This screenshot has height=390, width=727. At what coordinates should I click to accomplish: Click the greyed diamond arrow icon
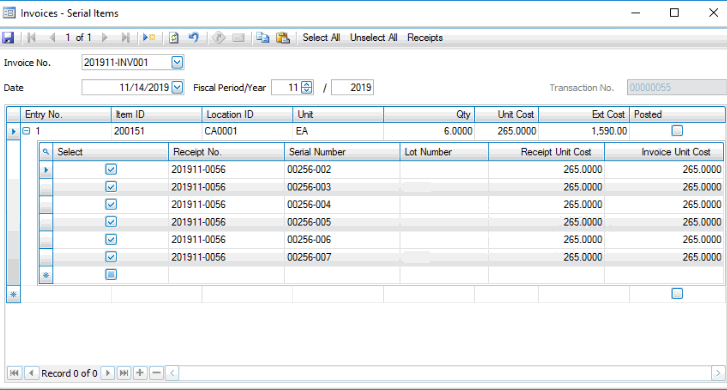click(218, 38)
